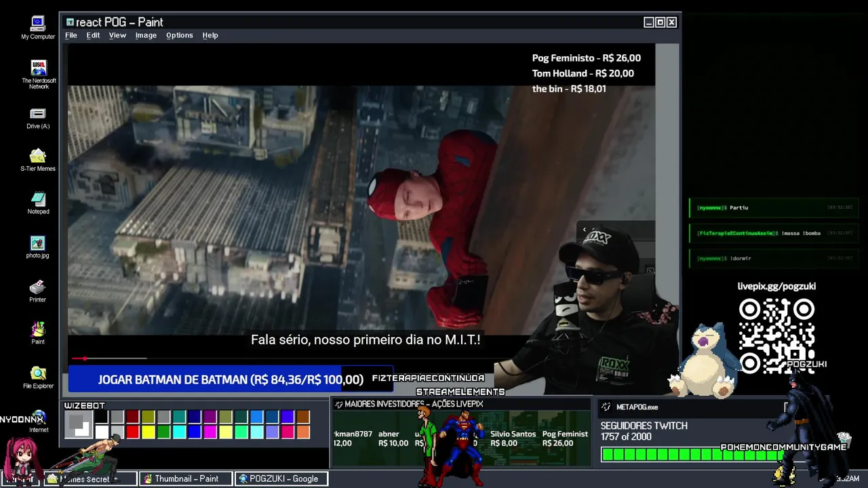
Task: Launch the Notepad desktop icon
Action: point(38,203)
